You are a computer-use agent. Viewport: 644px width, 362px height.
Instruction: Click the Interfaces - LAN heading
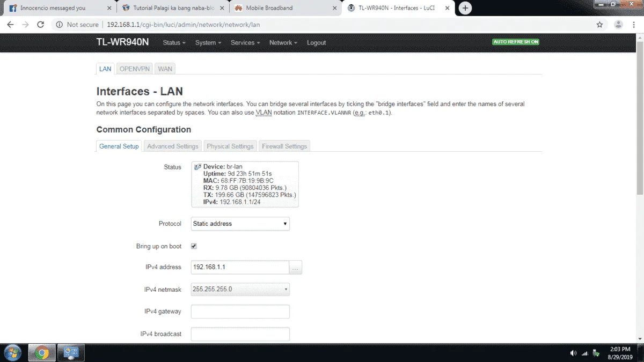pyautogui.click(x=140, y=92)
